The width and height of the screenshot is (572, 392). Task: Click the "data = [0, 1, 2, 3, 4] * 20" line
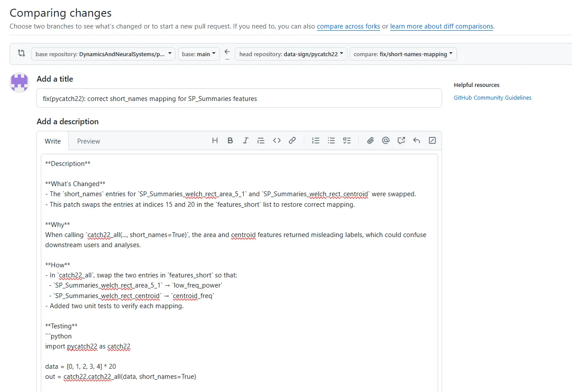[x=81, y=367]
